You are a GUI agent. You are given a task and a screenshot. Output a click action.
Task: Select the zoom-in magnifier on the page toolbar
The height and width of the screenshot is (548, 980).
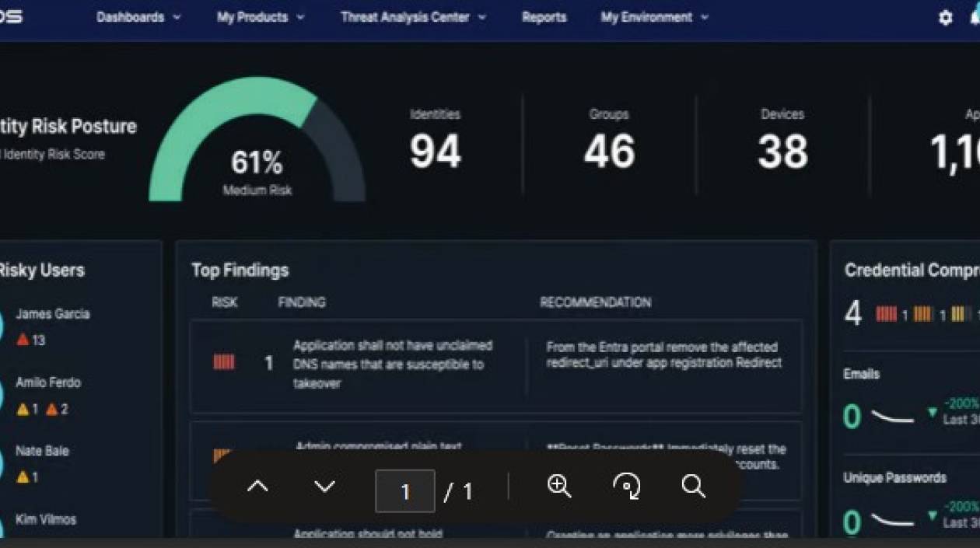tap(559, 487)
